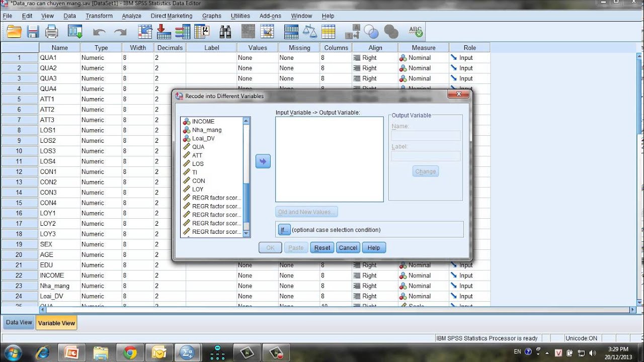Click the Run descriptive statistics icon
Image resolution: width=644 pixels, height=362 pixels.
pyautogui.click(x=202, y=32)
